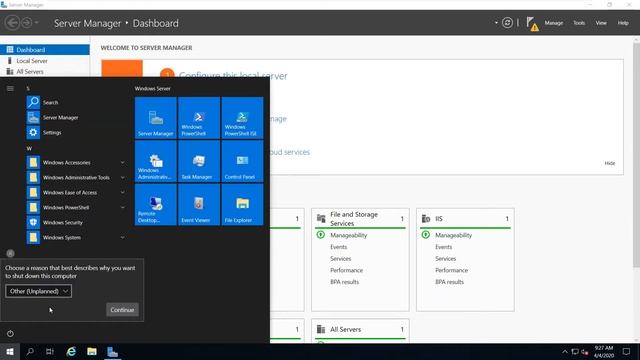Open Settings from the Start app list
The width and height of the screenshot is (640, 360).
point(76,133)
